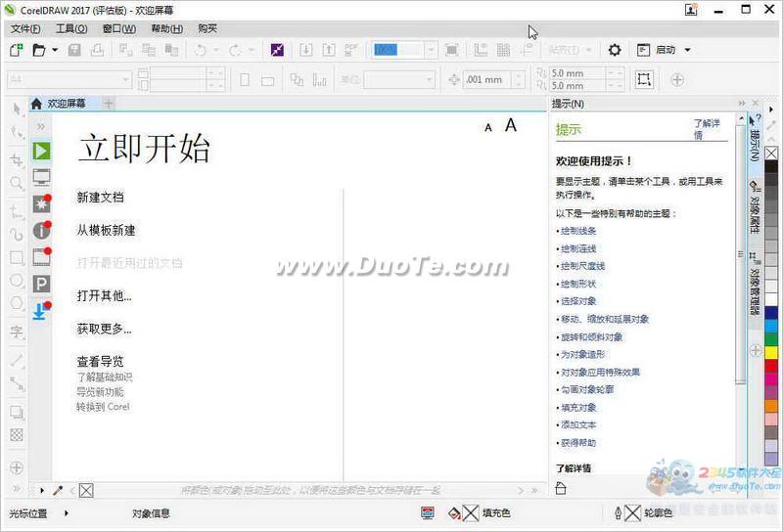The width and height of the screenshot is (783, 532).
Task: Expand the zoom level combo box
Action: pyautogui.click(x=431, y=50)
